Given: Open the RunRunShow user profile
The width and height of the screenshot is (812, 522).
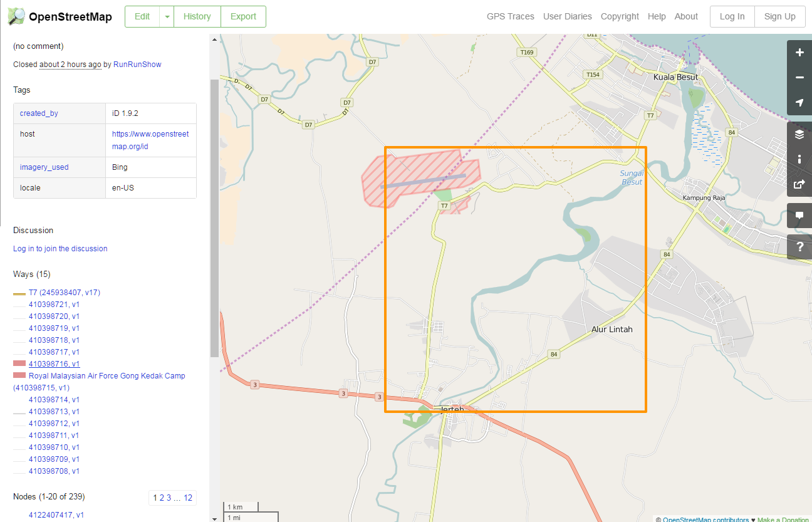Looking at the screenshot, I should tap(137, 65).
